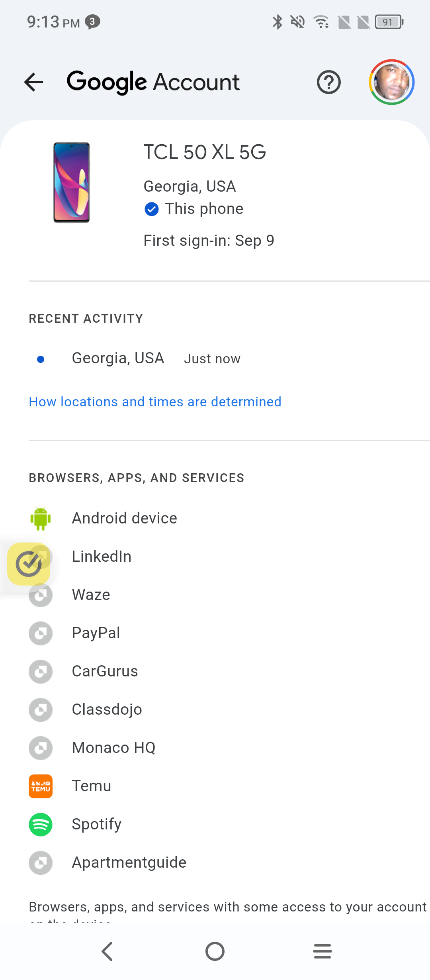
Task: Select the Waze entry
Action: (x=91, y=595)
